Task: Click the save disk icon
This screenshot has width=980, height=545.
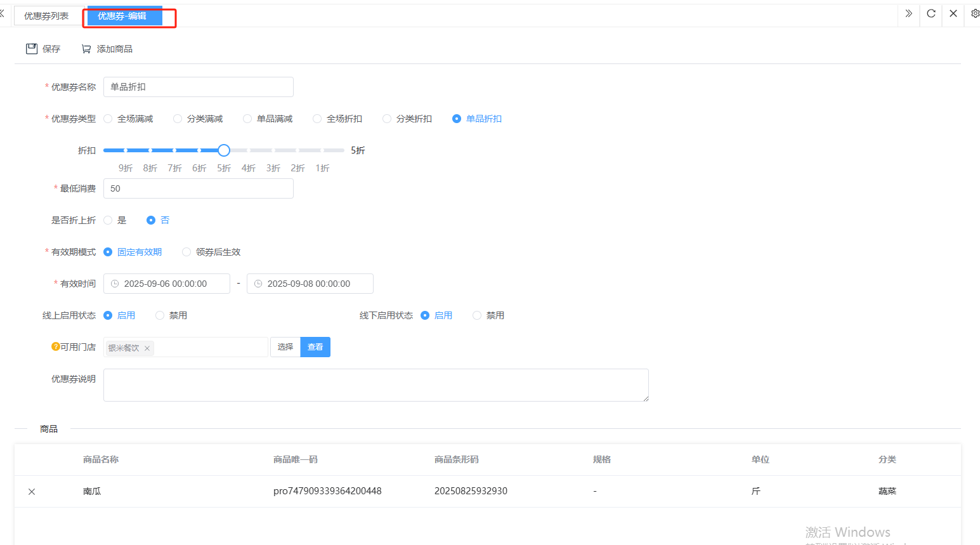Action: (32, 49)
